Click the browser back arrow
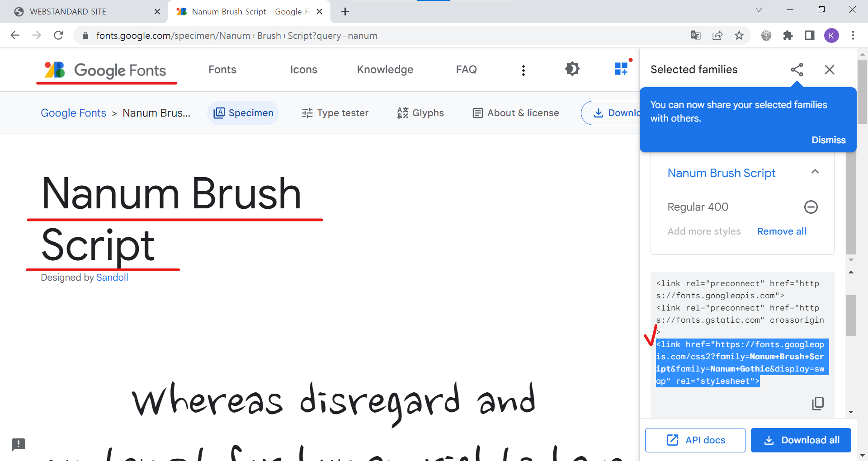This screenshot has height=461, width=868. coord(15,35)
